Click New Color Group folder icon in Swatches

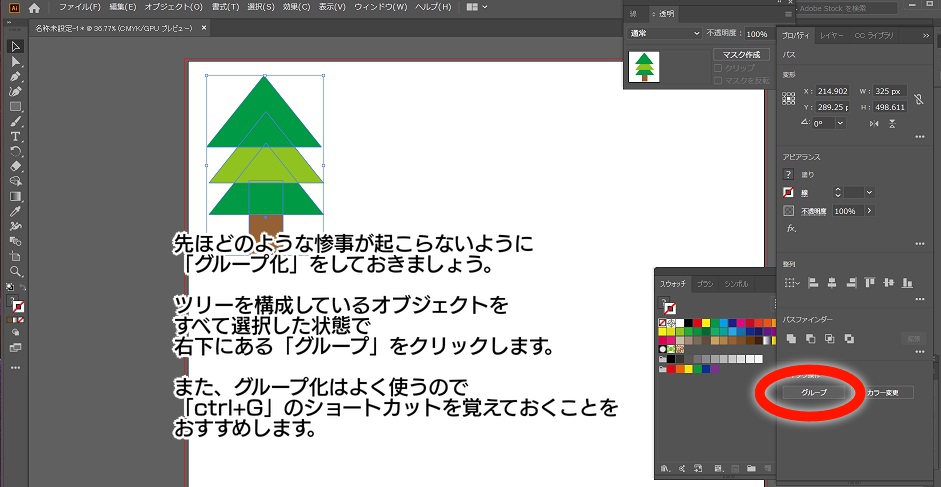(751, 468)
